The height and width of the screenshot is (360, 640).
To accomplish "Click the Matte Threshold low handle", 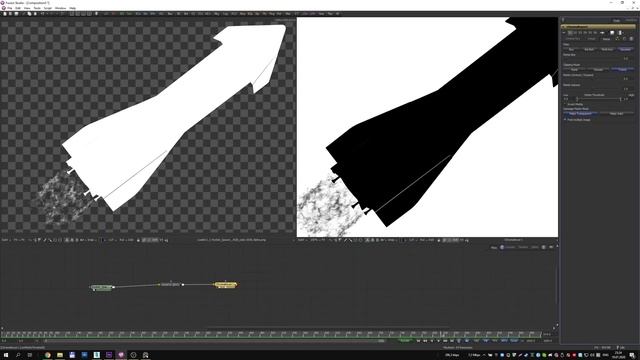I will pyautogui.click(x=577, y=99).
